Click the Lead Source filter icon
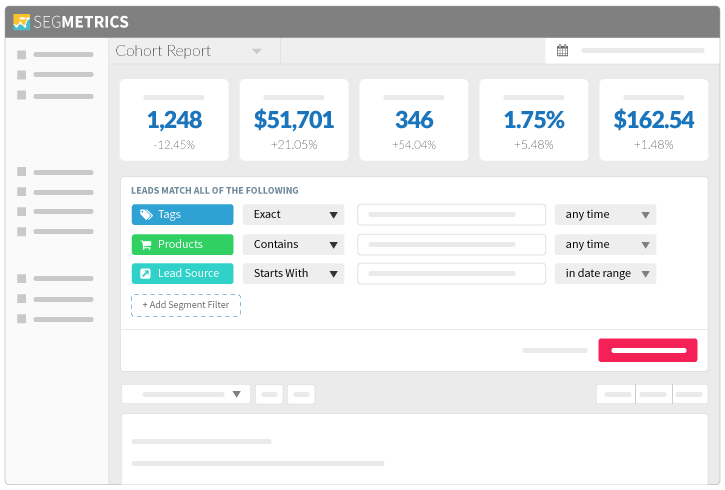Viewport: 725px width, 490px height. (x=146, y=273)
